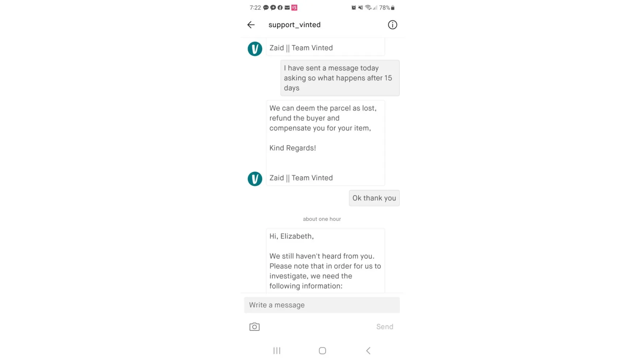Tap the mail notification icon in status bar
The height and width of the screenshot is (362, 644).
coord(287,8)
